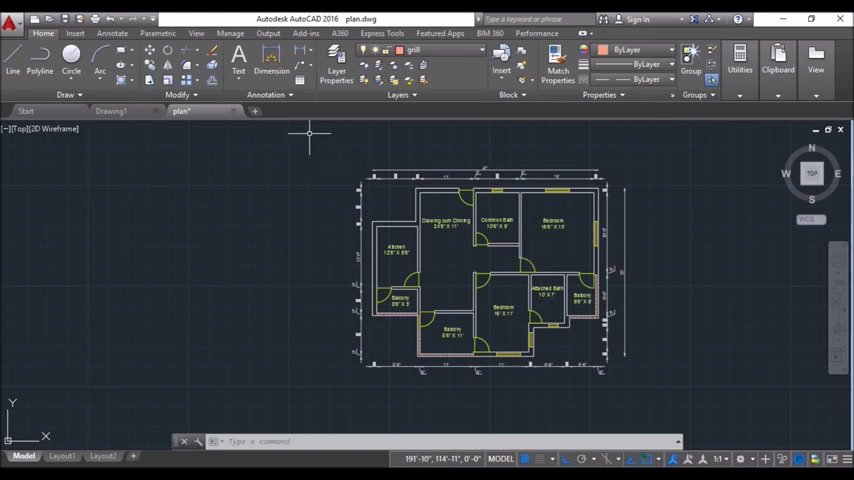Open the Dimension tool
Viewport: 854px width, 480px height.
coord(271,59)
